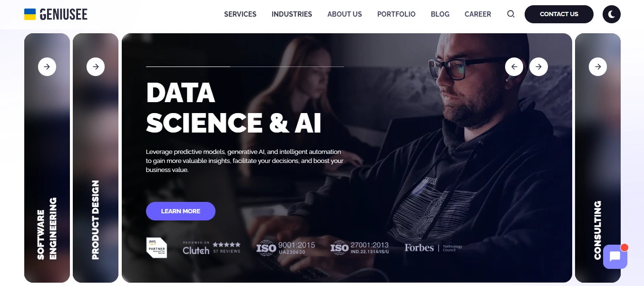
Task: Go to previous slide arrow
Action: click(514, 67)
